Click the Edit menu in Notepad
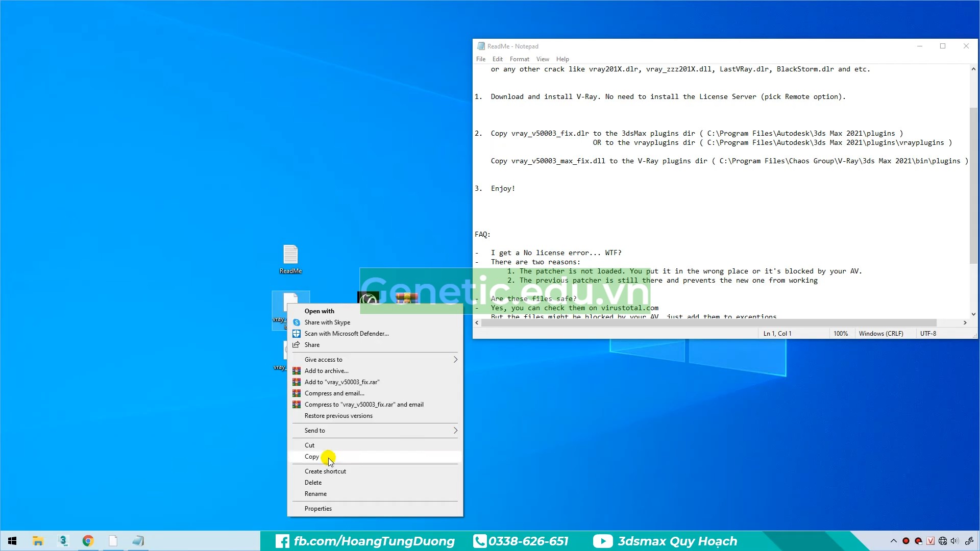 [497, 59]
